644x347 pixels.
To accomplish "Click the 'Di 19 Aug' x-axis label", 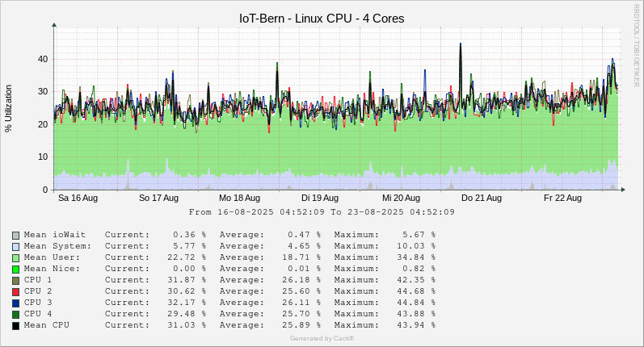I will [x=320, y=198].
